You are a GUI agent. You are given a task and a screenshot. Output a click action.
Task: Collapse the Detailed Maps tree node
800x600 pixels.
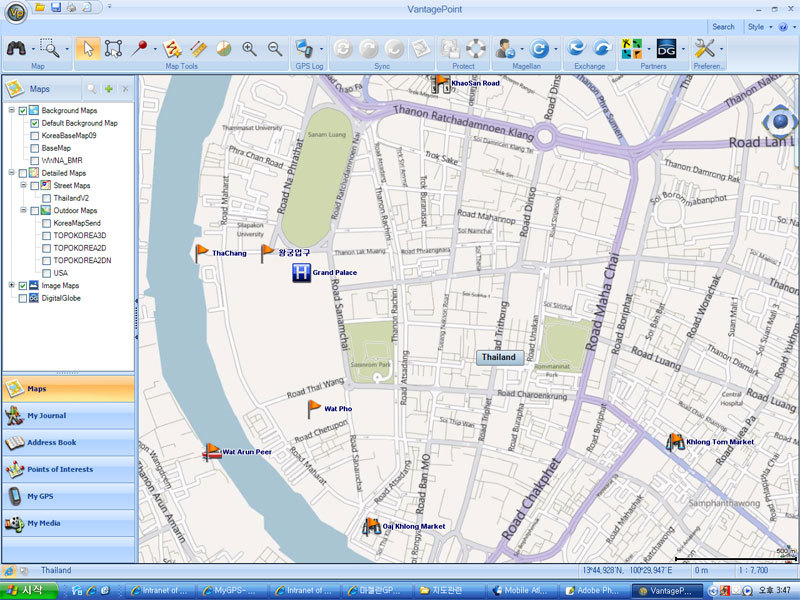point(11,173)
